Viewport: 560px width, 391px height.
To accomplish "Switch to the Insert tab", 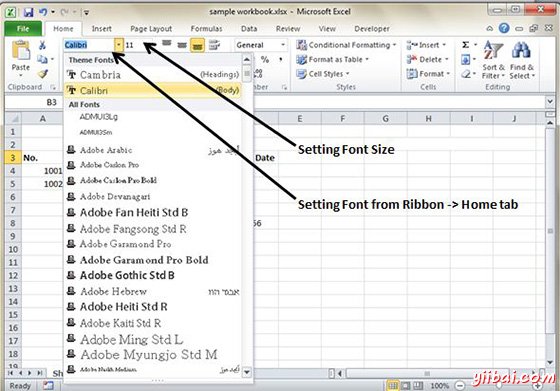I will pos(101,29).
